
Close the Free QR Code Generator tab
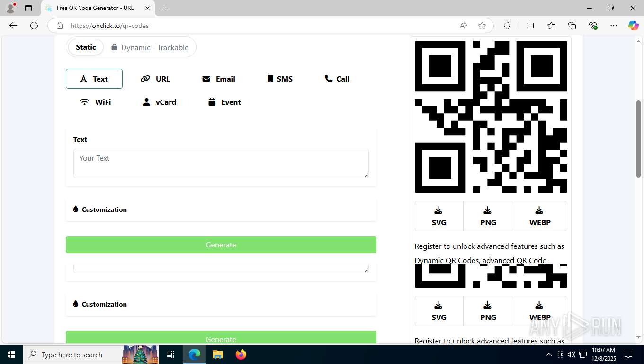(147, 8)
